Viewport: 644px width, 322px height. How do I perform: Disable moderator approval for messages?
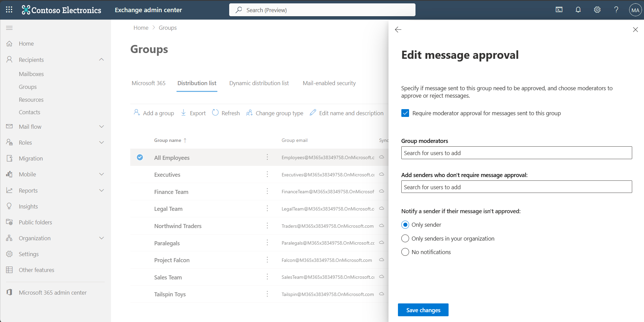(405, 113)
